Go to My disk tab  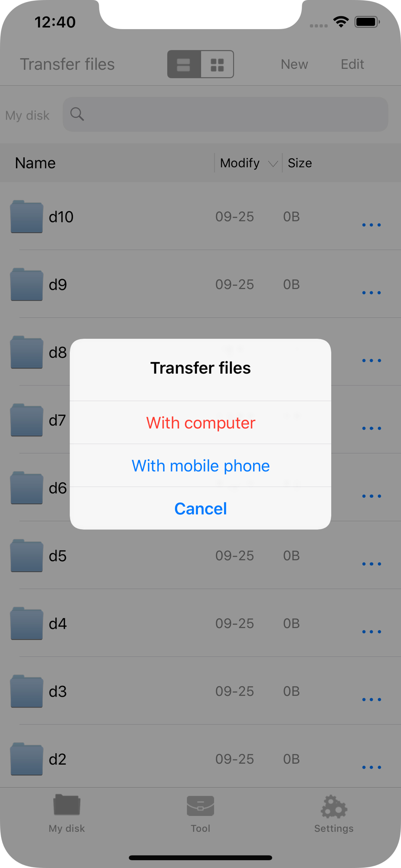pos(67,814)
